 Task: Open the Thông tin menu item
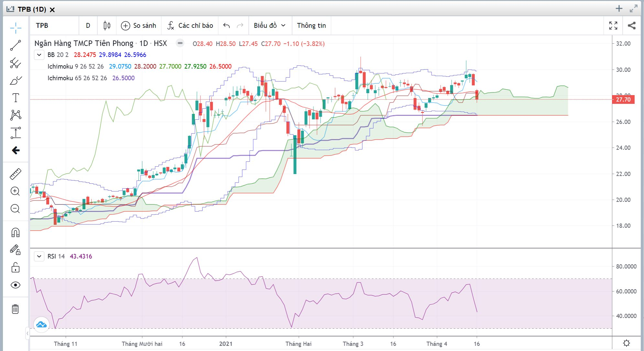coord(311,26)
